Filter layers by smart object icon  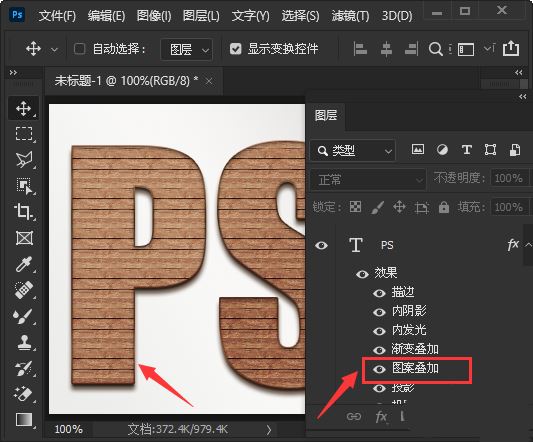(x=515, y=150)
